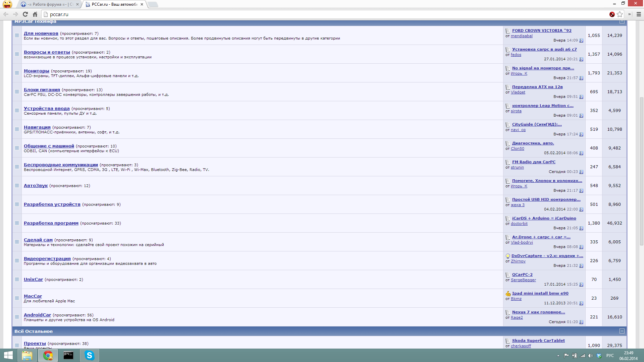Click lightbulb icon beside DxDvrCapture thread
The image size is (644, 362).
(508, 256)
